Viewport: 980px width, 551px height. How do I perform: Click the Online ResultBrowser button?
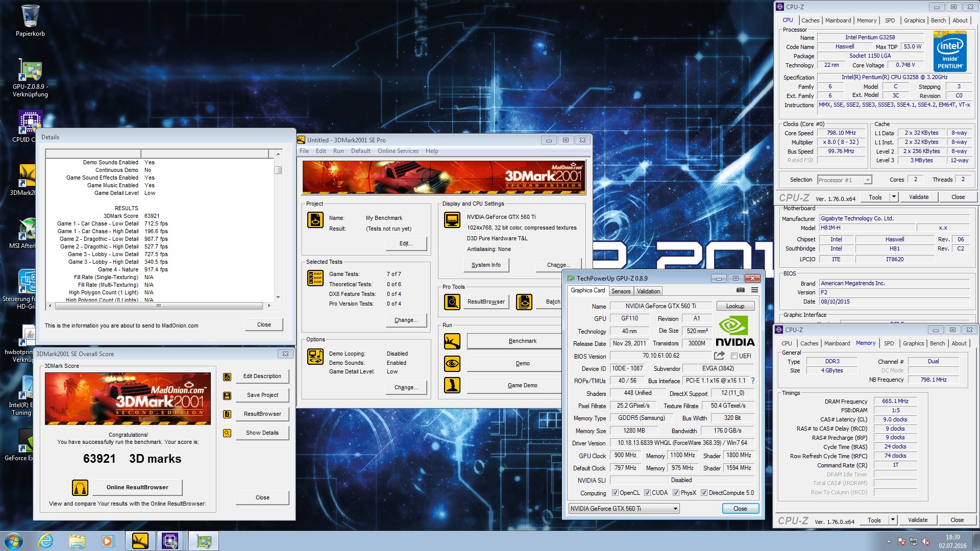[137, 487]
